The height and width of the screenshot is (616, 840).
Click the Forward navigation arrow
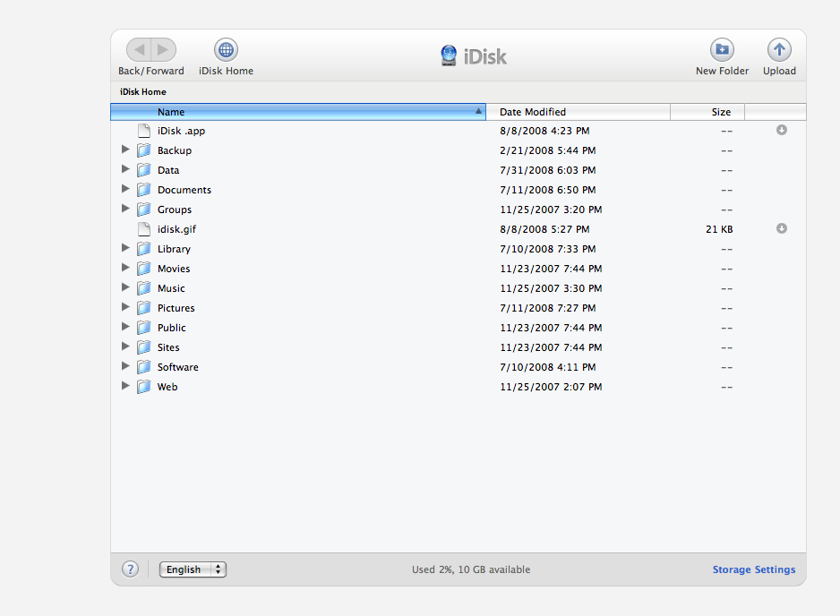click(x=162, y=49)
